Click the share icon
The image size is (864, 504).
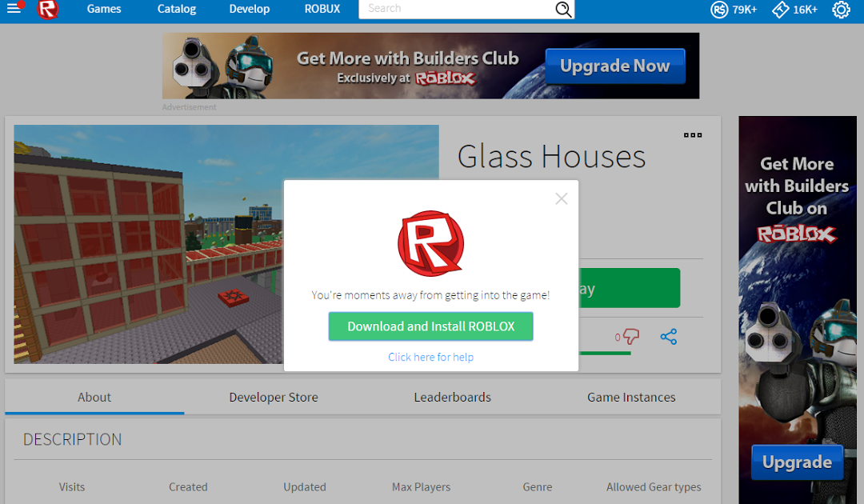[x=668, y=337]
